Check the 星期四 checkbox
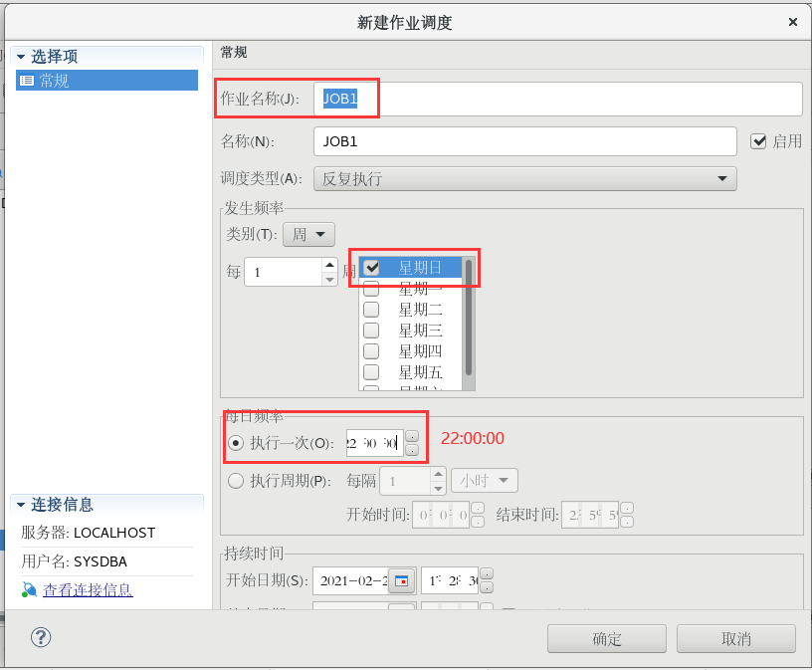This screenshot has width=812, height=670. click(371, 351)
